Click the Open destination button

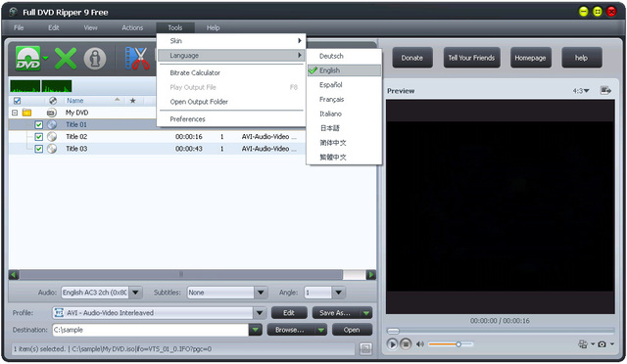click(352, 330)
